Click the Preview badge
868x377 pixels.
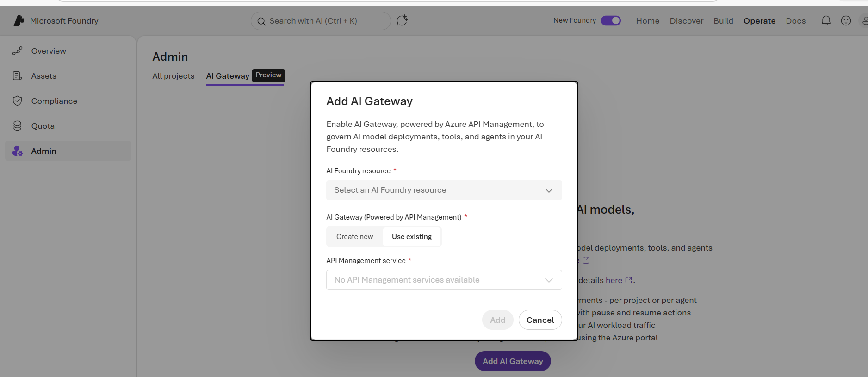coord(268,75)
